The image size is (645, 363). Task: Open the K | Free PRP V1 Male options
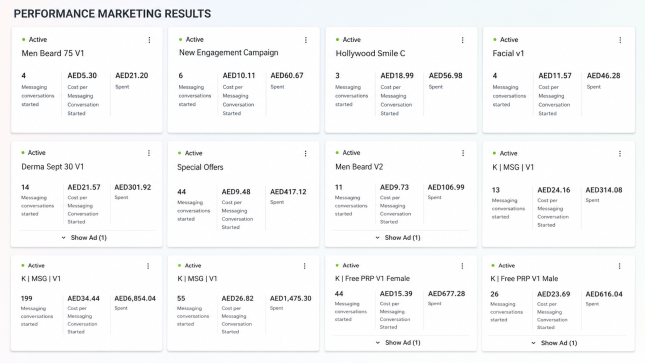pos(619,266)
